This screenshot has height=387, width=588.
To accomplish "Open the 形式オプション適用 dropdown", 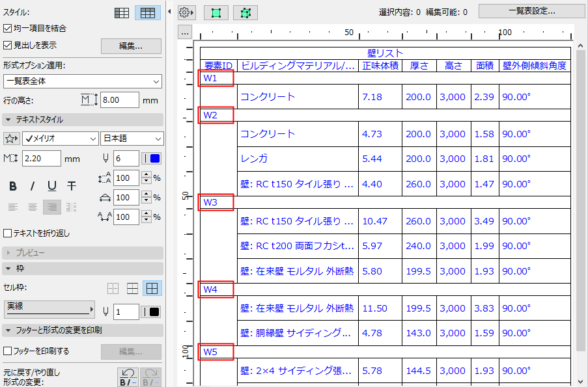I will 83,81.
